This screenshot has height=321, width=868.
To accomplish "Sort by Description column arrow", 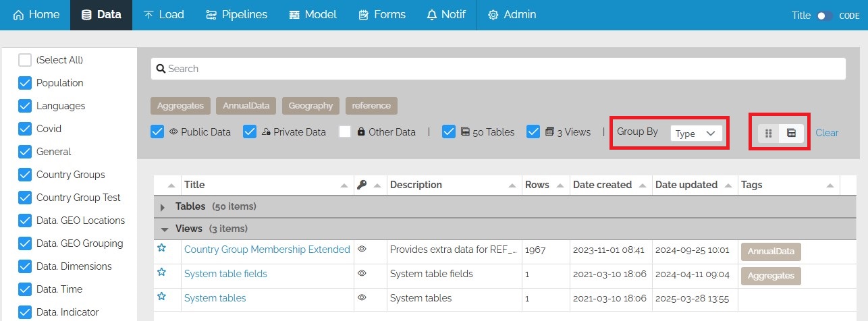I will [x=513, y=185].
